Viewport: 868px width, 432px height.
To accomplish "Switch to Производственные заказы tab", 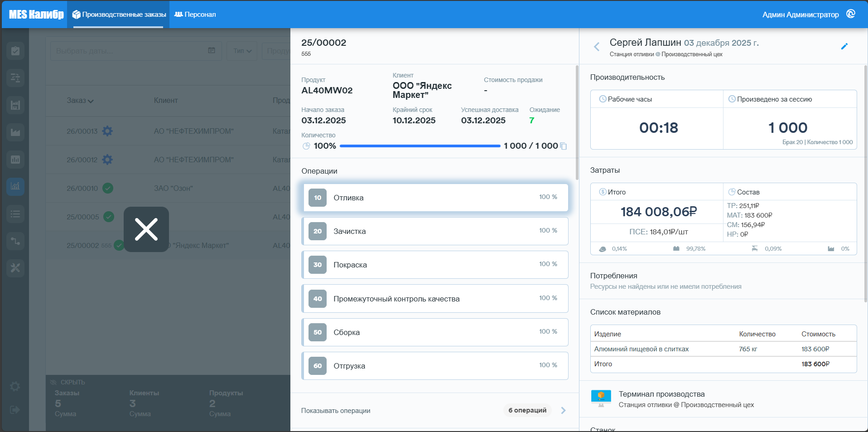I will pos(119,15).
